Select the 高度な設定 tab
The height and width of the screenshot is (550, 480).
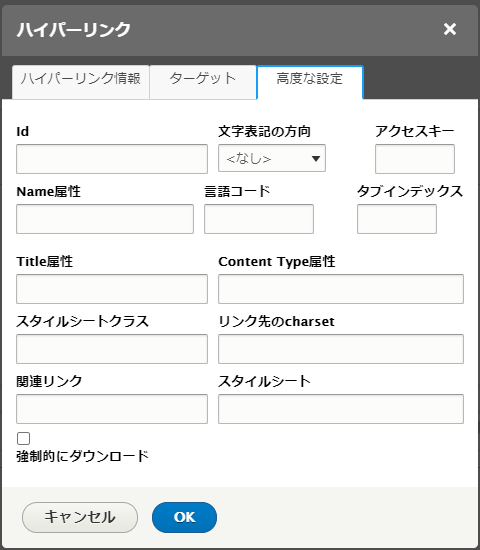310,82
